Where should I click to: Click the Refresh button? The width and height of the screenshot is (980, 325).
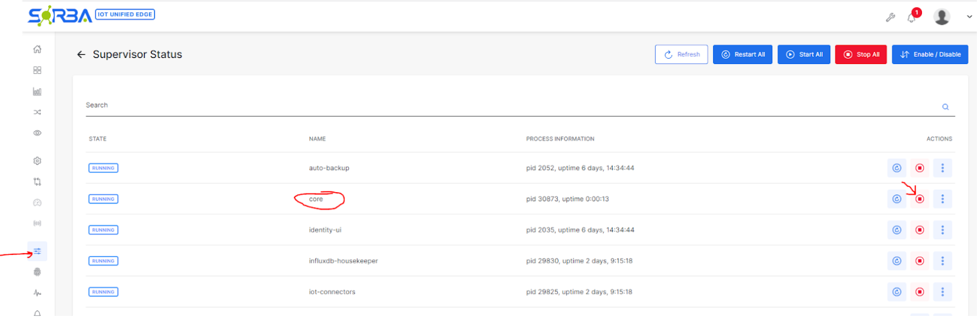pos(681,54)
